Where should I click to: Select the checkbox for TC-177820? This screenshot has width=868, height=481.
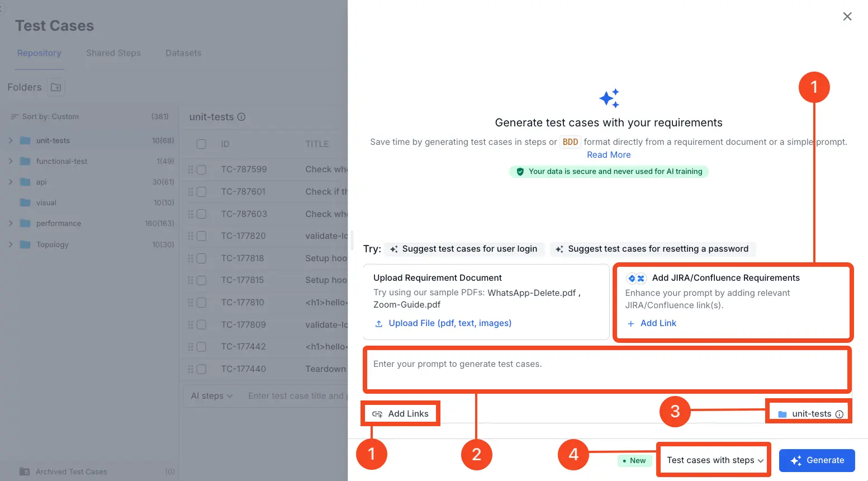click(x=202, y=236)
